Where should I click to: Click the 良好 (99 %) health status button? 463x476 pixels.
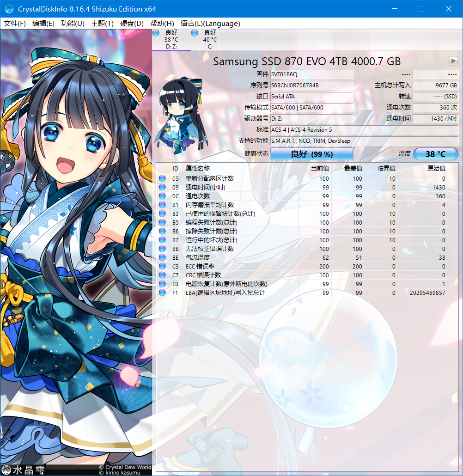pyautogui.click(x=312, y=154)
